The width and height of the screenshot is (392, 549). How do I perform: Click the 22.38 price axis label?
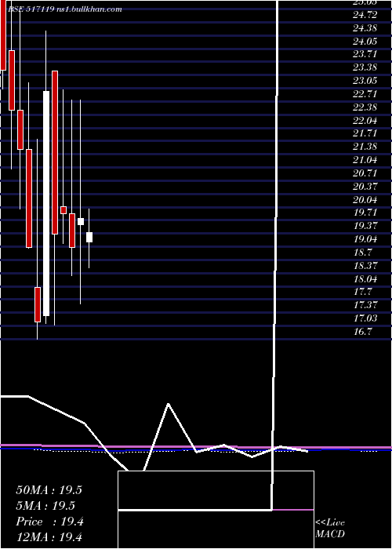[x=365, y=107]
